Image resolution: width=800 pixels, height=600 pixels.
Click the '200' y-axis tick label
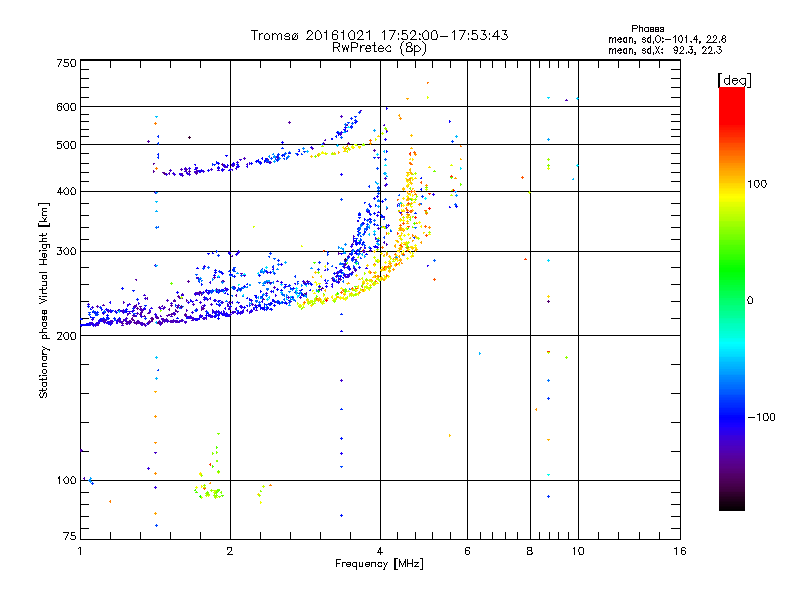point(66,336)
